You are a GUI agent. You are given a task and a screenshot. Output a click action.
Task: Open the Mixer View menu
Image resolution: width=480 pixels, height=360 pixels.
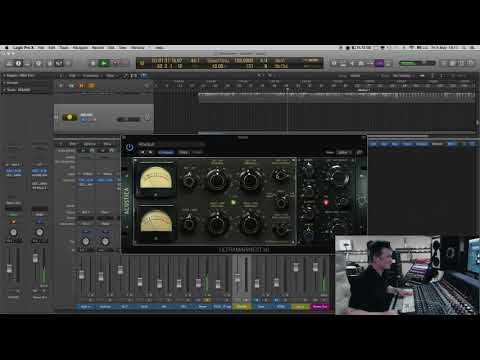(107, 144)
